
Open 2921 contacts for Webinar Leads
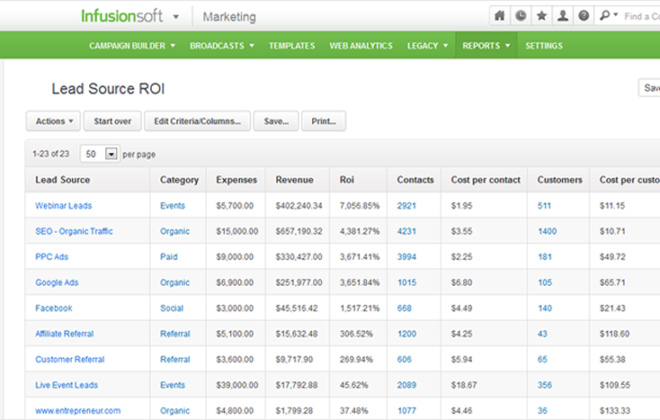(x=407, y=206)
